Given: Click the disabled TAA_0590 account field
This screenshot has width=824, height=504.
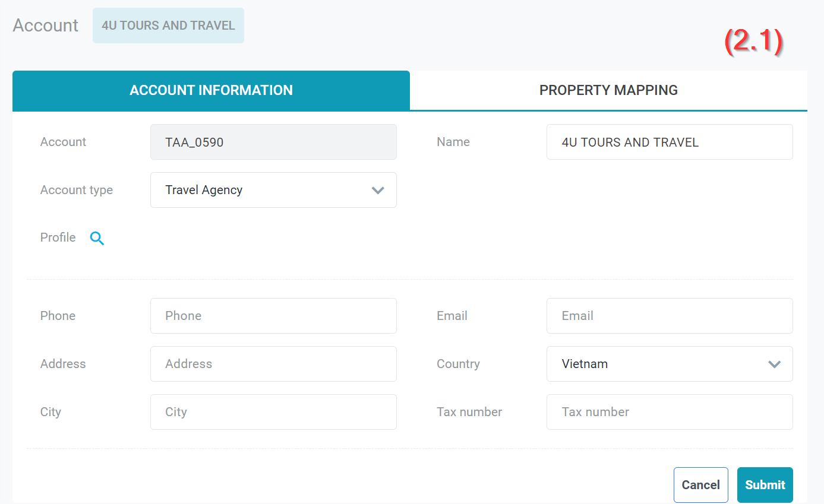Looking at the screenshot, I should click(x=273, y=142).
